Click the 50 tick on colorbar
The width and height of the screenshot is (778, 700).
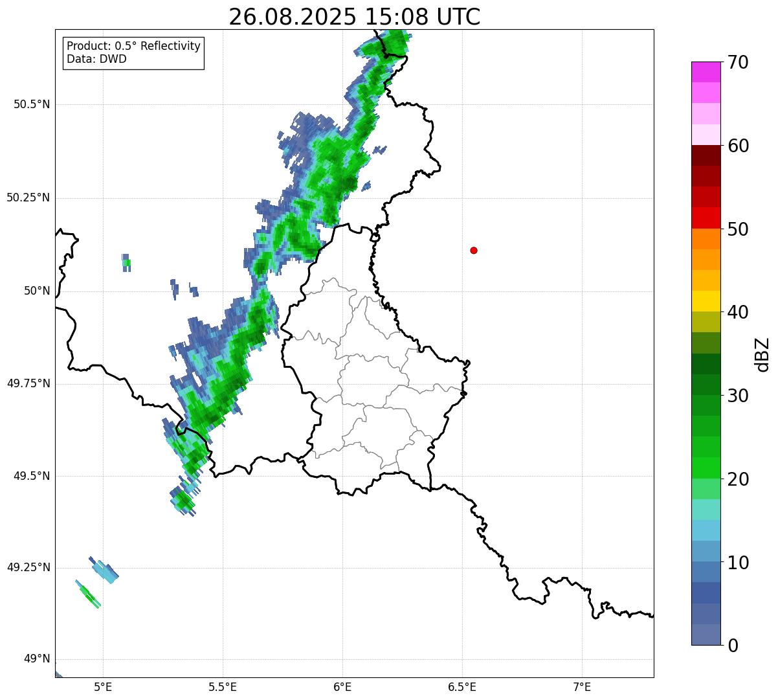click(x=738, y=229)
